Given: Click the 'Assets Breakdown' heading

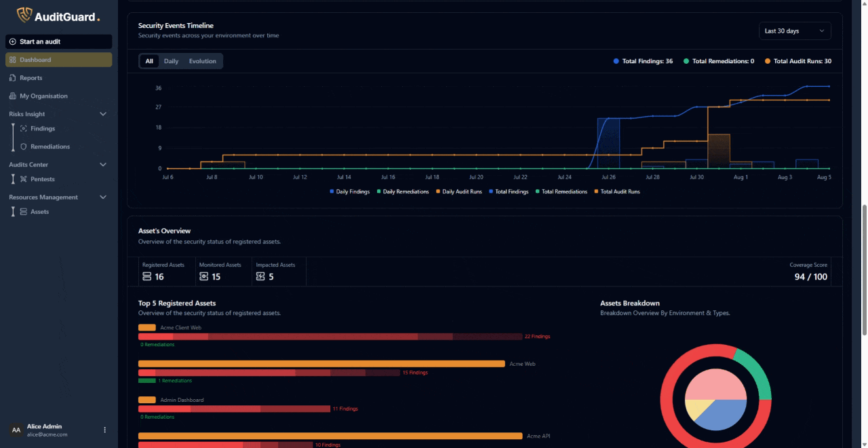Looking at the screenshot, I should (630, 303).
